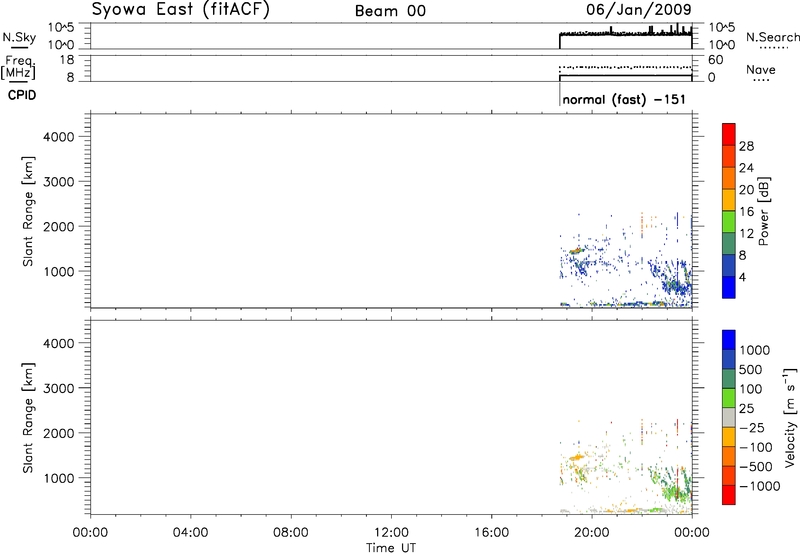Click the date '06/Jan/2009'
The image size is (800, 554).
[x=639, y=10]
